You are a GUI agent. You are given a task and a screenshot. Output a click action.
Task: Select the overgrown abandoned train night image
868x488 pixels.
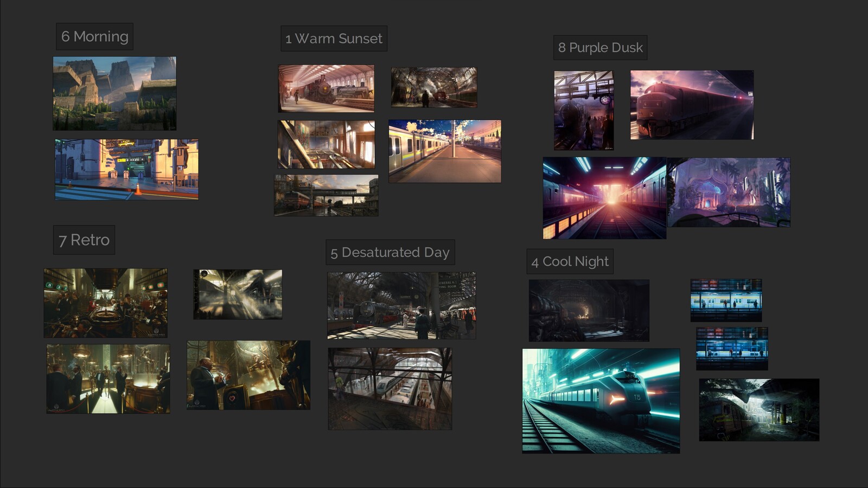pos(759,409)
